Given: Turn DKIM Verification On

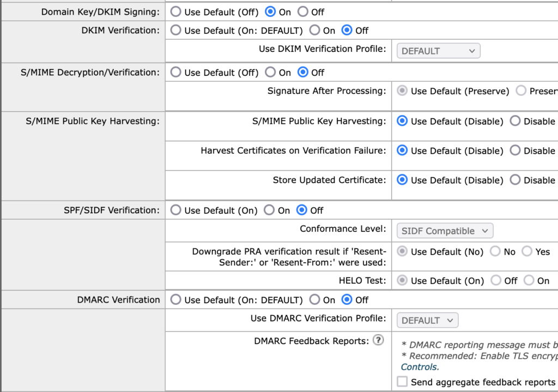Looking at the screenshot, I should pos(314,31).
